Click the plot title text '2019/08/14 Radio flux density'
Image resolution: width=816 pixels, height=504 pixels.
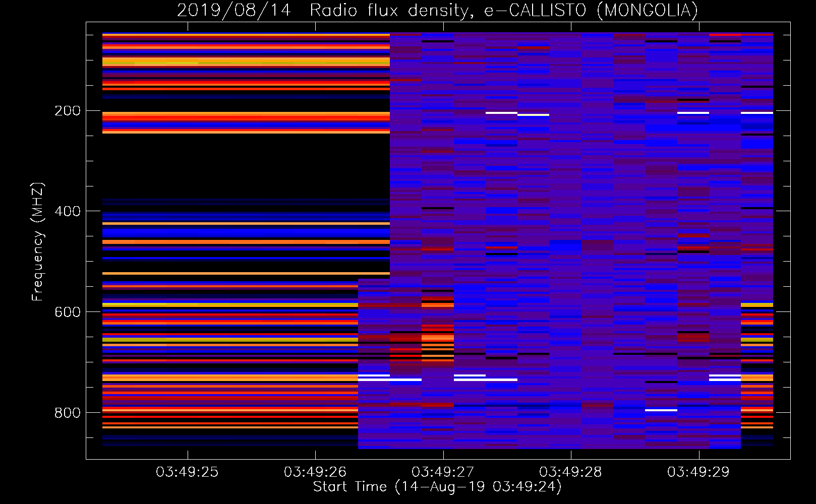click(x=325, y=10)
